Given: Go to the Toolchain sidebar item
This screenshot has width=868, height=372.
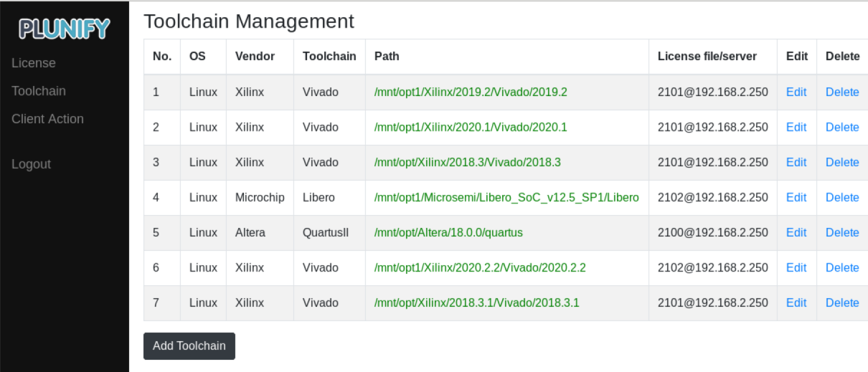Looking at the screenshot, I should click(39, 91).
